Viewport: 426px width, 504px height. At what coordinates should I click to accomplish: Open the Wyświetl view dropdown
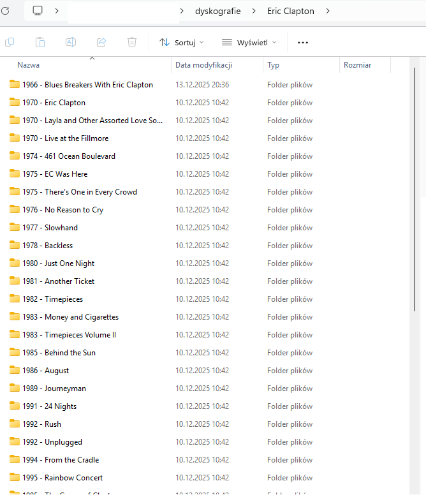click(x=249, y=42)
